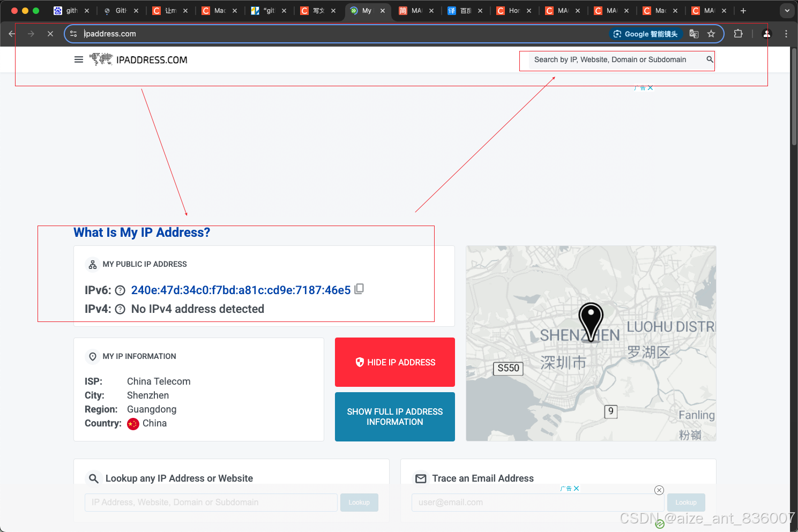Viewport: 798px width, 532px height.
Task: Click the Google Lens button in the address bar
Action: pos(646,34)
